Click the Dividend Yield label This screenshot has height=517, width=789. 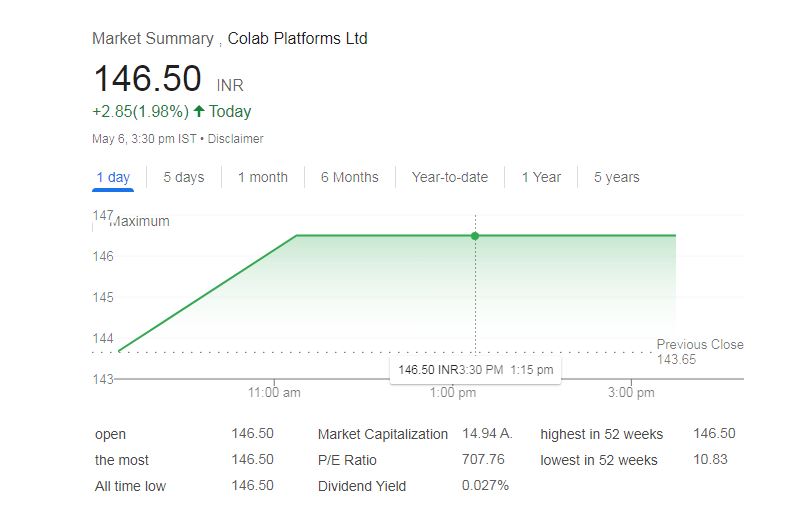coord(362,486)
